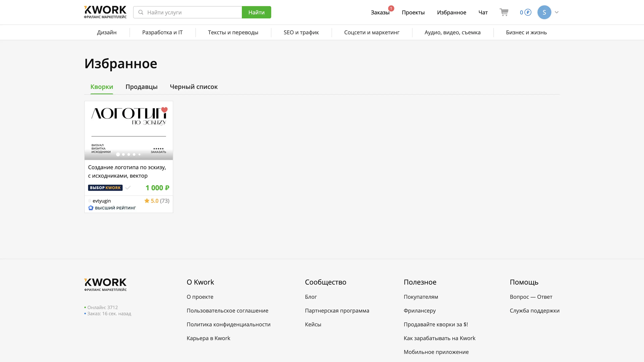The image size is (644, 362).
Task: Open the logo kwork thumbnail image
Action: point(128,130)
